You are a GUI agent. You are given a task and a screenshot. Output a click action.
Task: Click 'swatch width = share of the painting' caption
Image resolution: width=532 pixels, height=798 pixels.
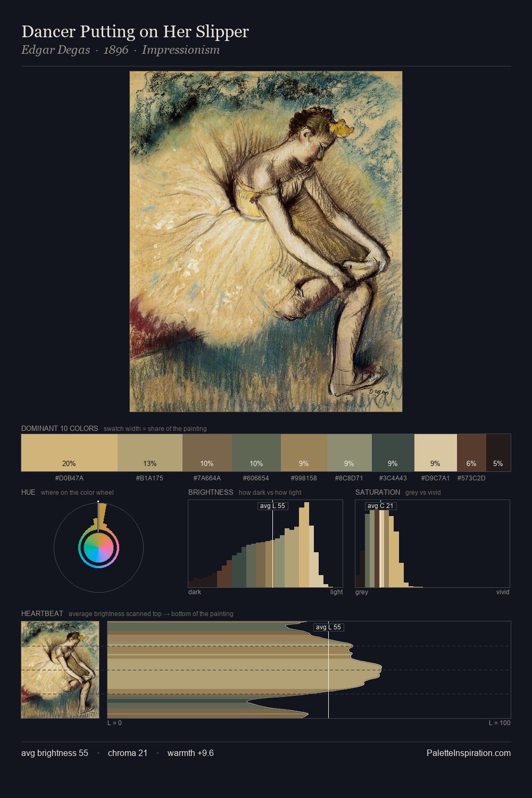(155, 428)
